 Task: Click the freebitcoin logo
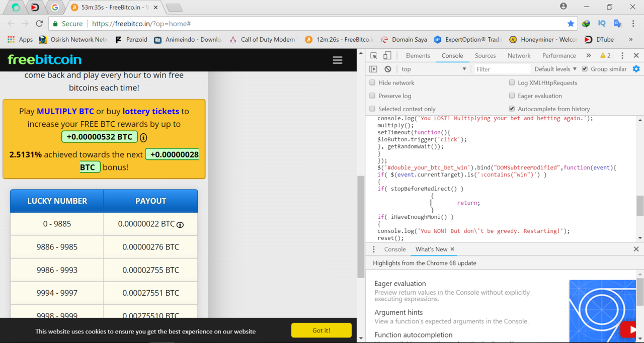(44, 59)
